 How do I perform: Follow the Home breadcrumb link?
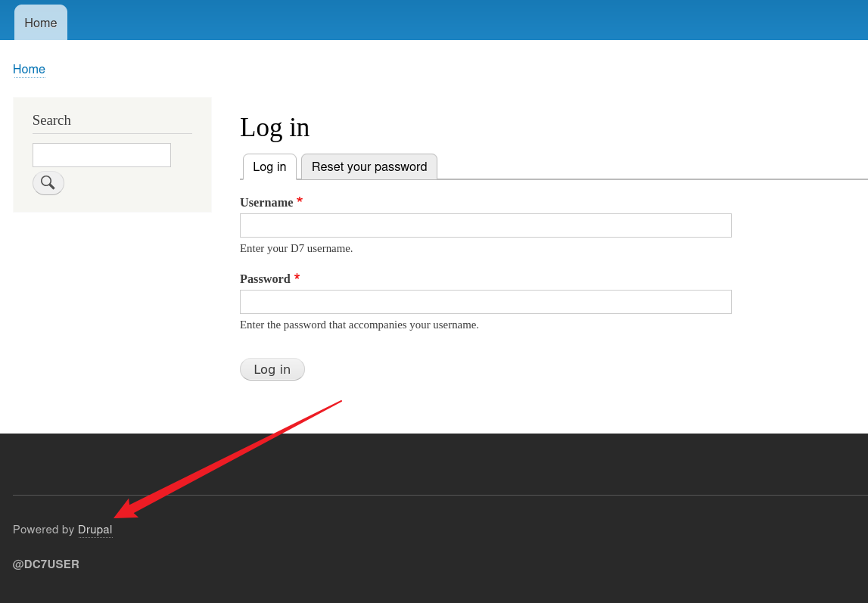pos(29,70)
